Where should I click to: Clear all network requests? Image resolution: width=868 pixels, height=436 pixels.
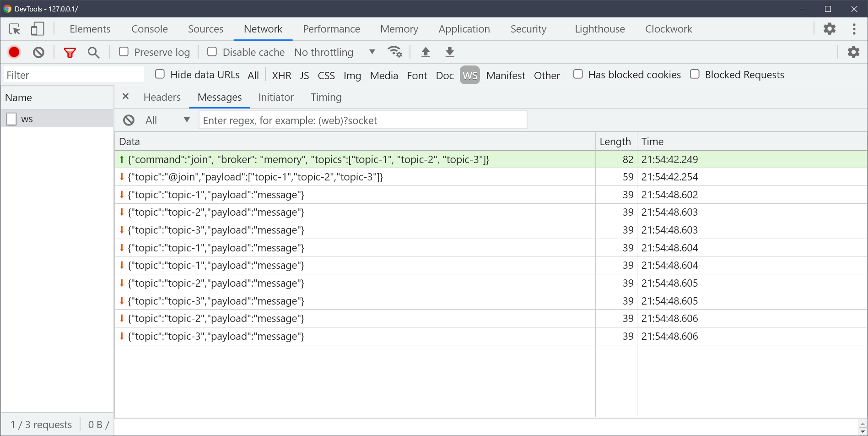pos(38,52)
